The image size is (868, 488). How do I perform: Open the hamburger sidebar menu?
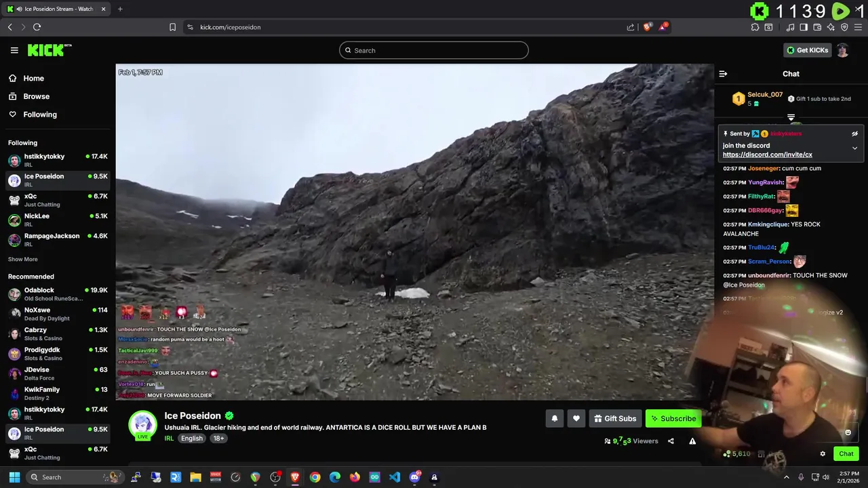point(14,50)
